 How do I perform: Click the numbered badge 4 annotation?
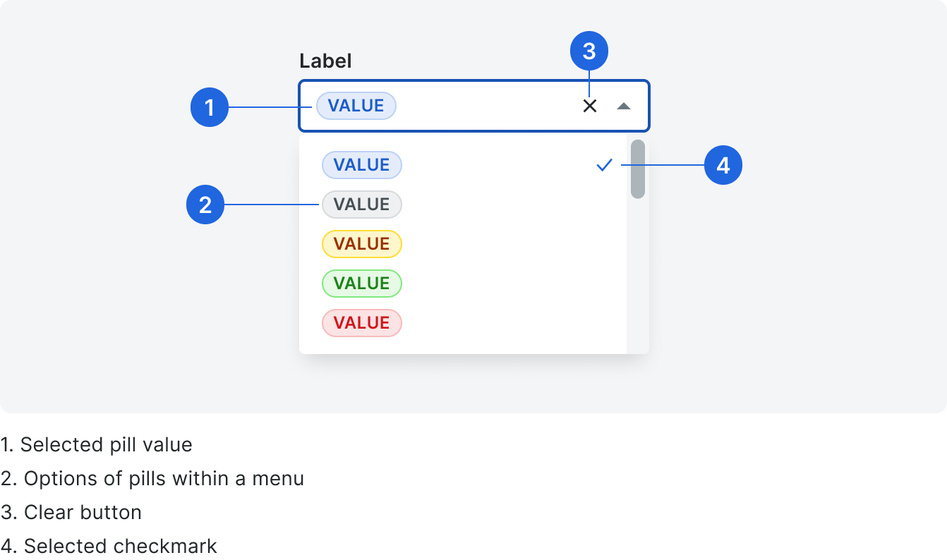(x=723, y=166)
